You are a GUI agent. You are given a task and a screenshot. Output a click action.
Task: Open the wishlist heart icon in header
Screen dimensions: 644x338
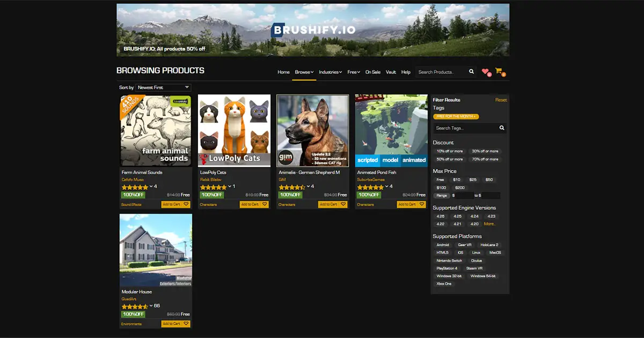[485, 71]
